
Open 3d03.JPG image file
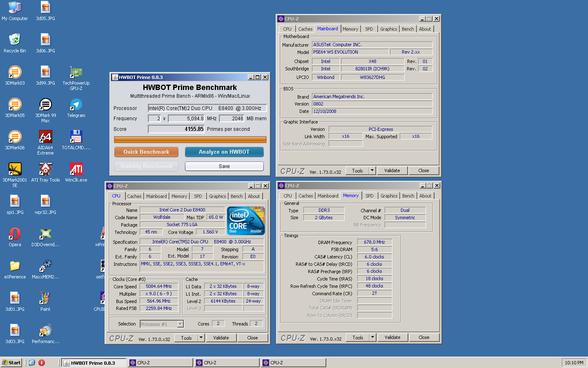15,334
